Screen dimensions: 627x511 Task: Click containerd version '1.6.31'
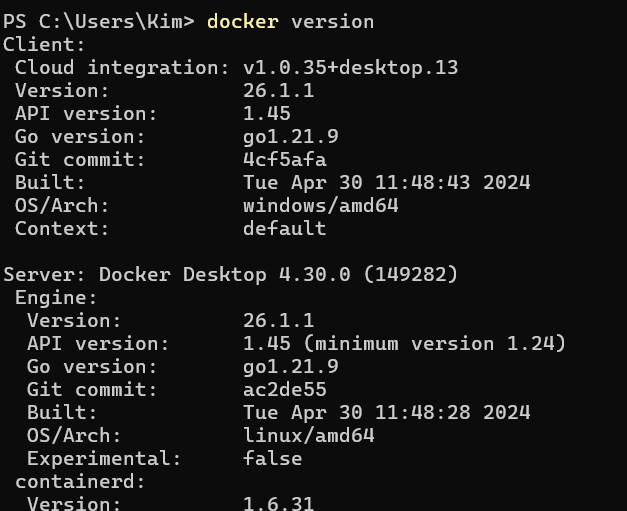279,503
